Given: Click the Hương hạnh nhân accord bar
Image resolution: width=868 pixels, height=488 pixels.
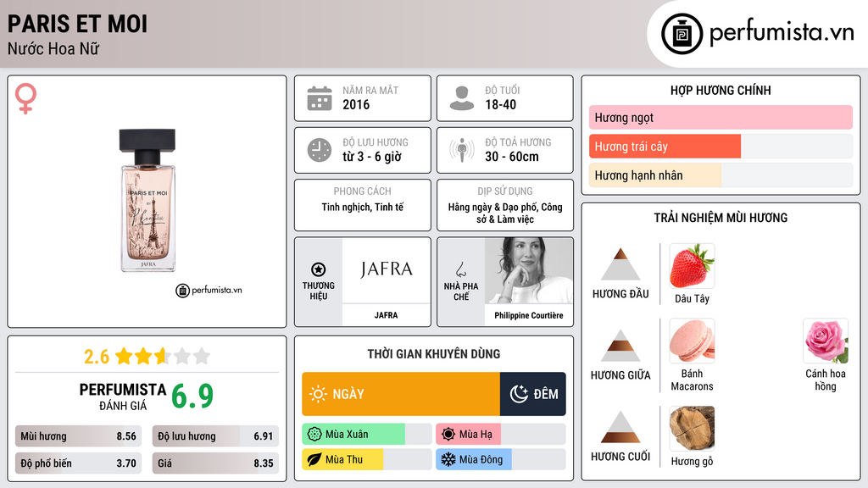Looking at the screenshot, I should click(x=721, y=175).
